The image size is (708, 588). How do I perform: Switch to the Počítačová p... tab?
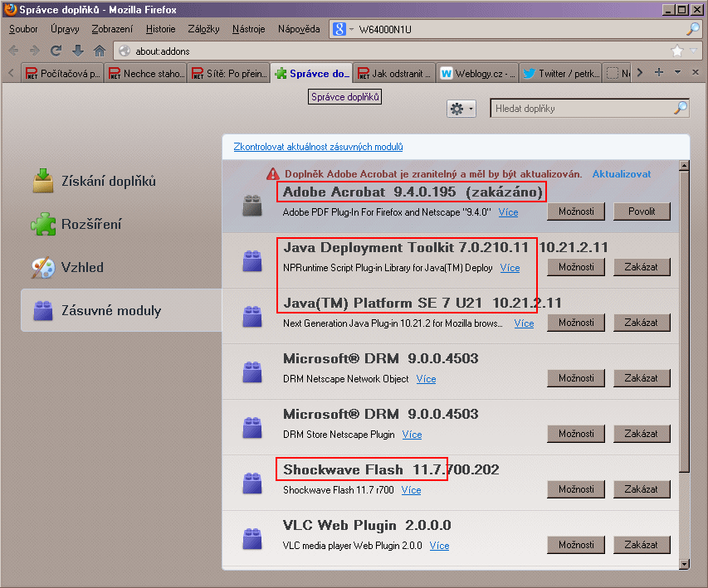pos(63,73)
